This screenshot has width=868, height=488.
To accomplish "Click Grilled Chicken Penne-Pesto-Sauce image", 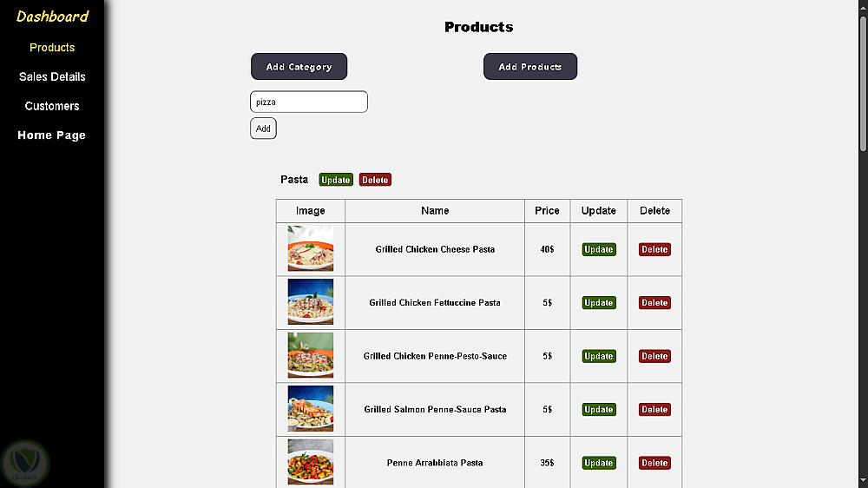I will (x=311, y=356).
